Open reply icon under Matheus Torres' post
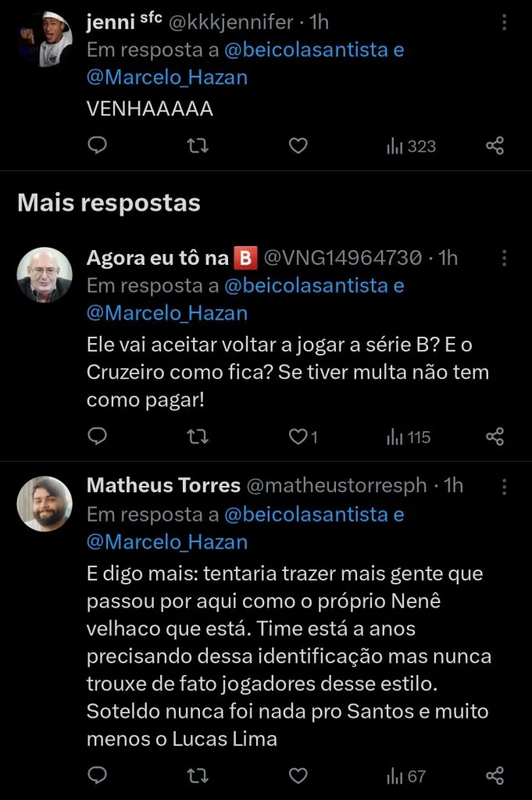 [96, 777]
